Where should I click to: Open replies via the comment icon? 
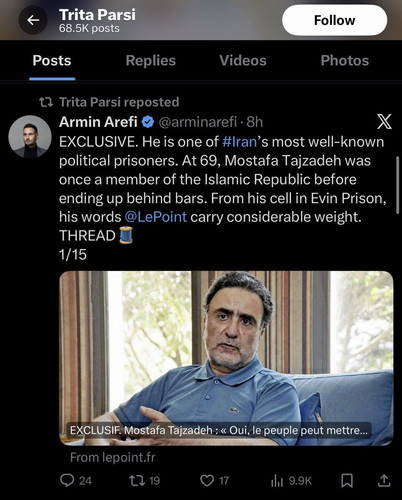pos(67,480)
